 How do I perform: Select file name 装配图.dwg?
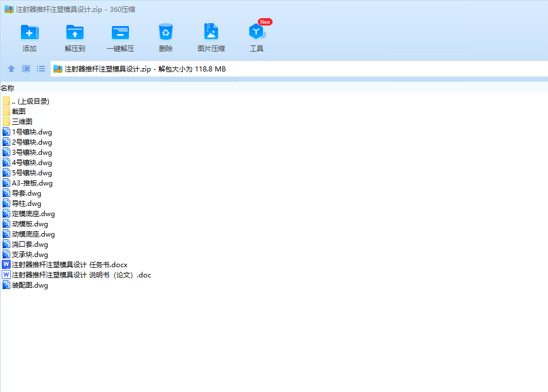[30, 285]
